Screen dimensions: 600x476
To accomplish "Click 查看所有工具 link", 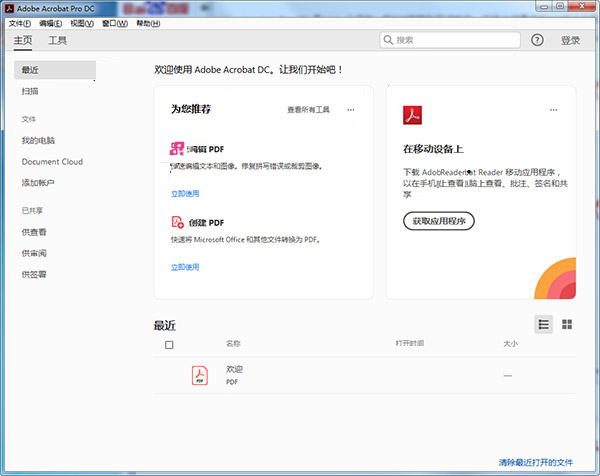I will 308,110.
